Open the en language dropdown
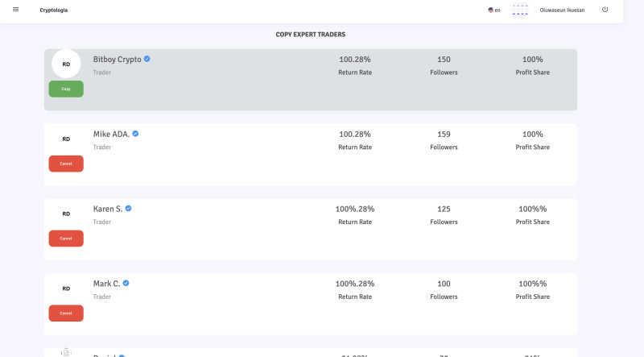Image resolution: width=644 pixels, height=357 pixels. pyautogui.click(x=497, y=10)
